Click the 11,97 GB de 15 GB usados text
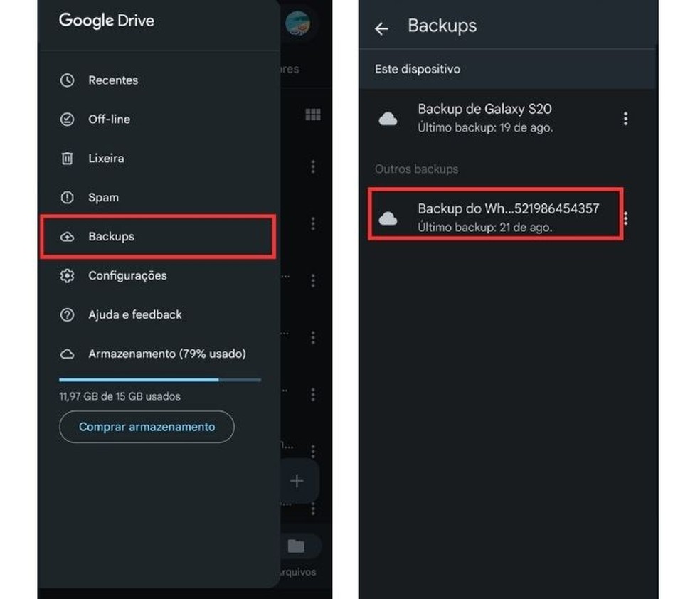This screenshot has height=599, width=700. 120,396
